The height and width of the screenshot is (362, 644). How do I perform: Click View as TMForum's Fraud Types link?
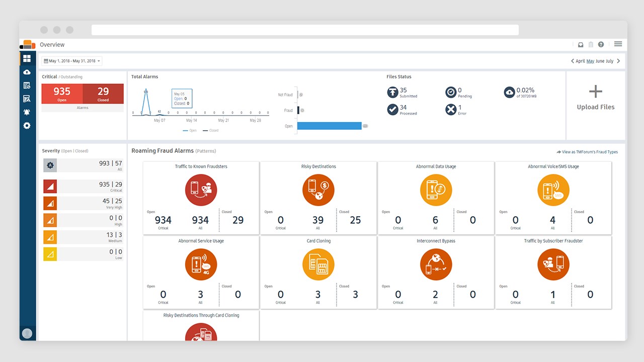(x=587, y=152)
